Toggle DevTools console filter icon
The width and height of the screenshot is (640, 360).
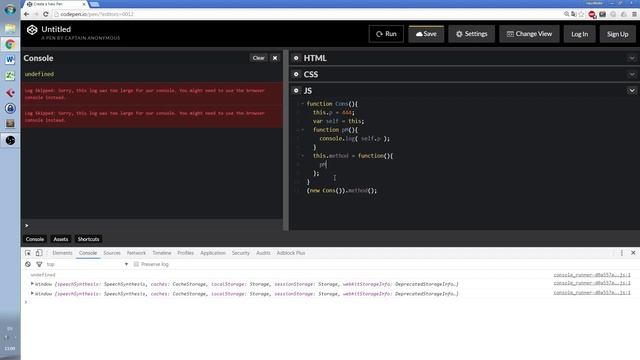39,264
